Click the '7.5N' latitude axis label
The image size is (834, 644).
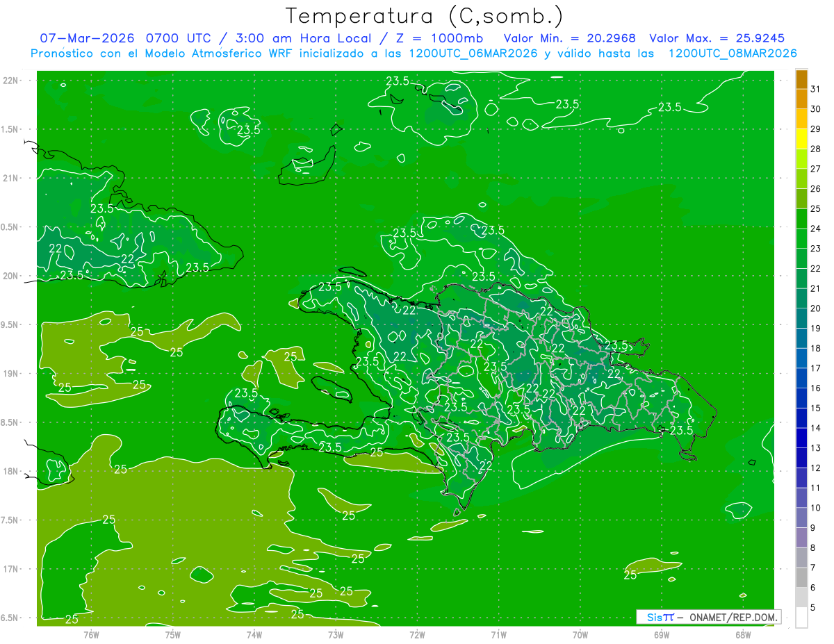pyautogui.click(x=10, y=521)
